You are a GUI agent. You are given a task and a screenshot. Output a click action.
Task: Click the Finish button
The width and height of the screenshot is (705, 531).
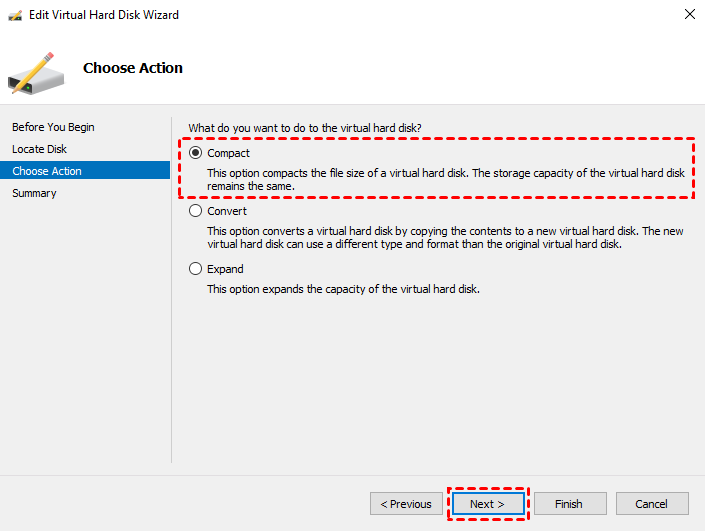[x=569, y=504]
